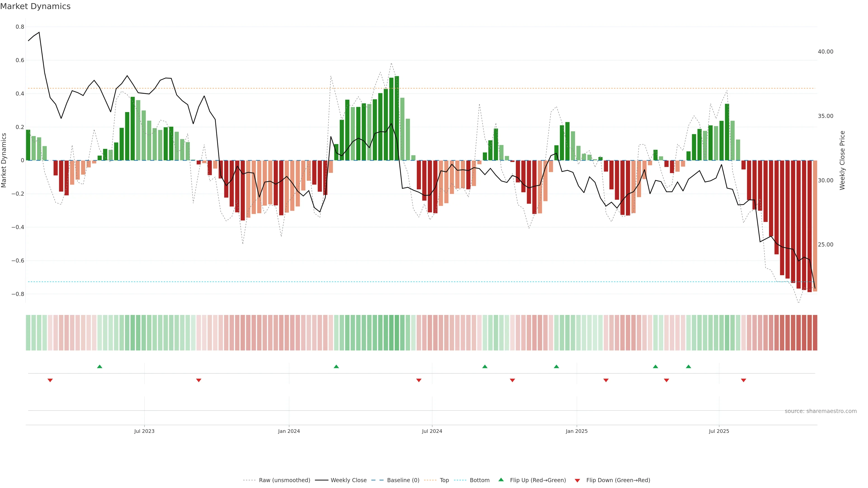Image resolution: width=868 pixels, height=488 pixels.
Task: Click the darkest red heatmap cell at far right
Action: 815,332
